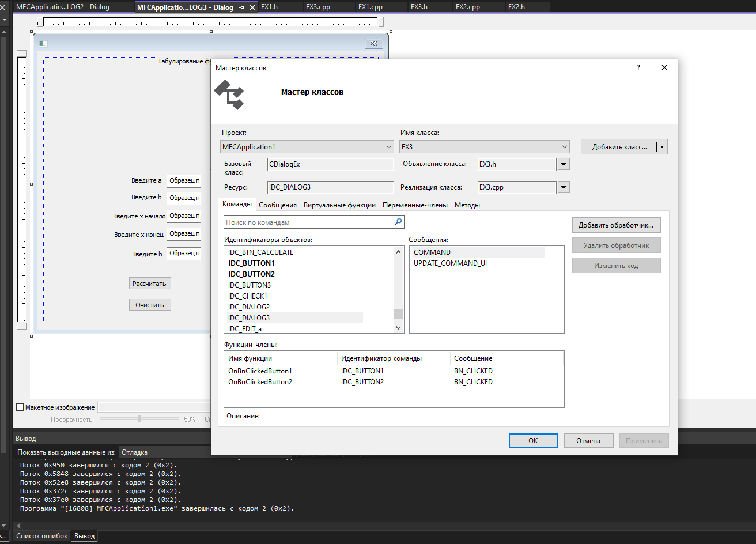Switch to the Сообщения tab
Viewport: 756px width, 544px height.
[278, 205]
